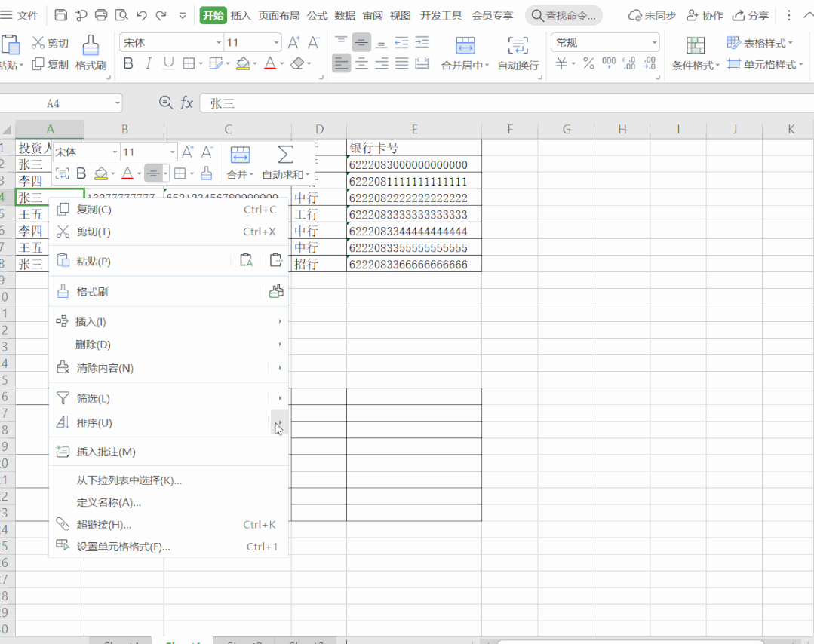Click the fx insert function icon

186,103
